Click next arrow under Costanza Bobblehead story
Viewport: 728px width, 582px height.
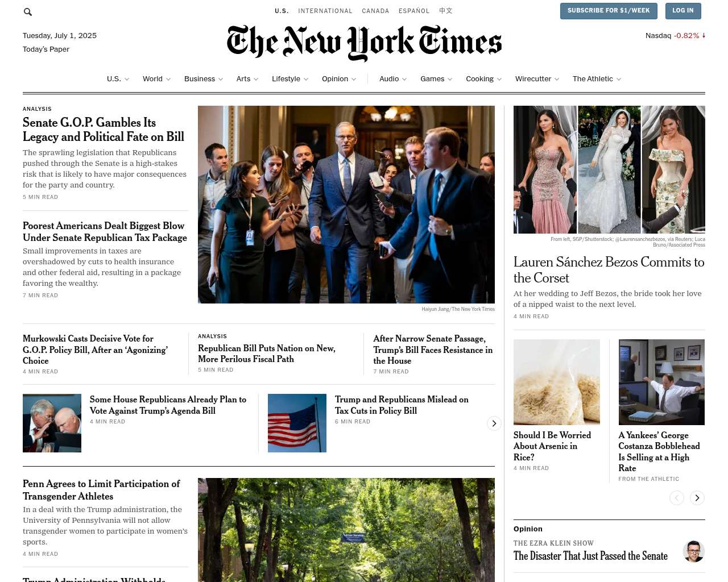697,498
